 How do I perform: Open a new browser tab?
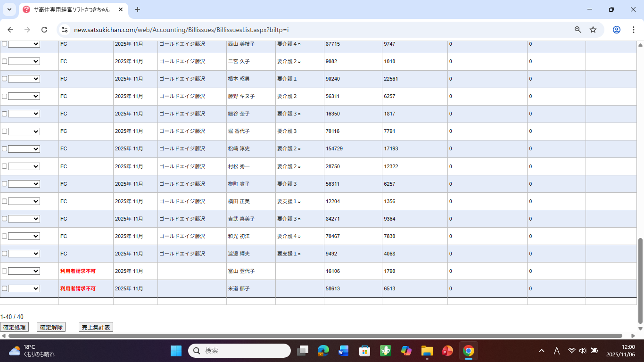click(138, 9)
